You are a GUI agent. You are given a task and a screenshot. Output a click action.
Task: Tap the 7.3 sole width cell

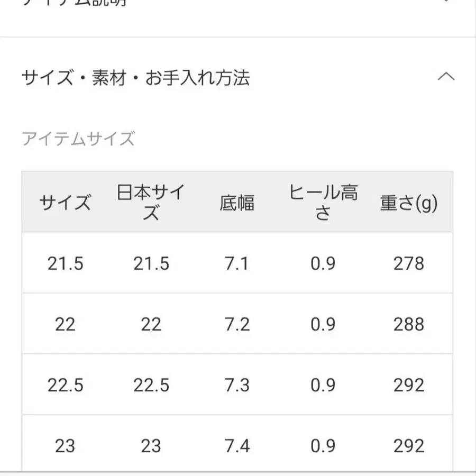(x=237, y=385)
